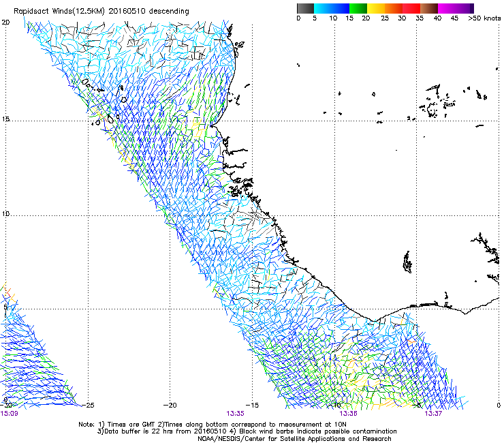The width and height of the screenshot is (504, 443).
Task: Click the '40' label under the color legend
Action: (x=437, y=18)
